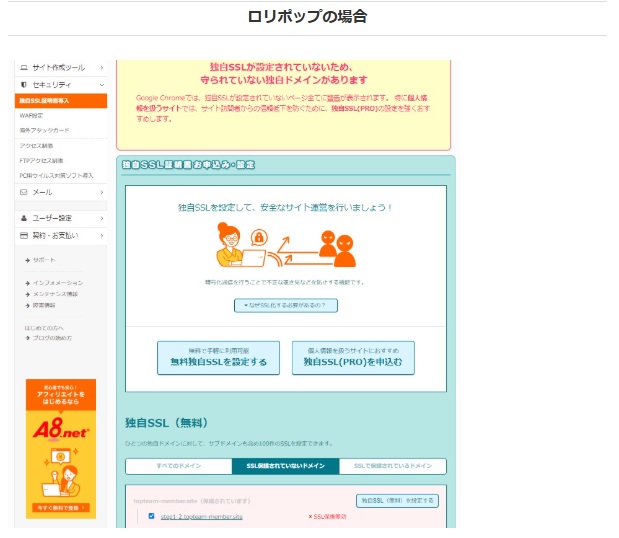Switch to the SSLで保護されているドメイン tab

click(x=392, y=466)
